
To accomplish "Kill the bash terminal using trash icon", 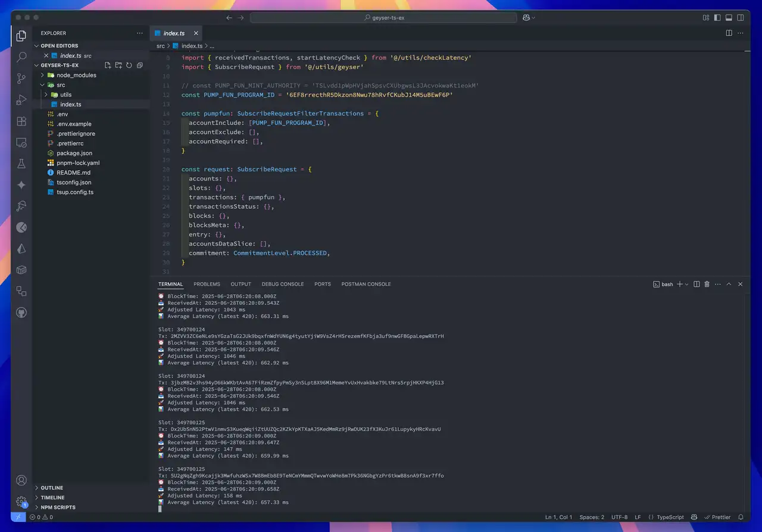I will (707, 284).
